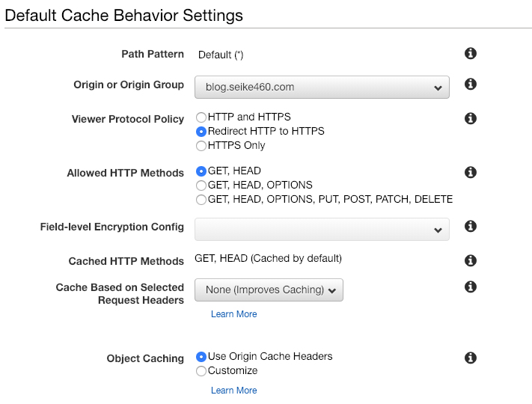Select Redirect HTTP to HTTPS option

[201, 132]
